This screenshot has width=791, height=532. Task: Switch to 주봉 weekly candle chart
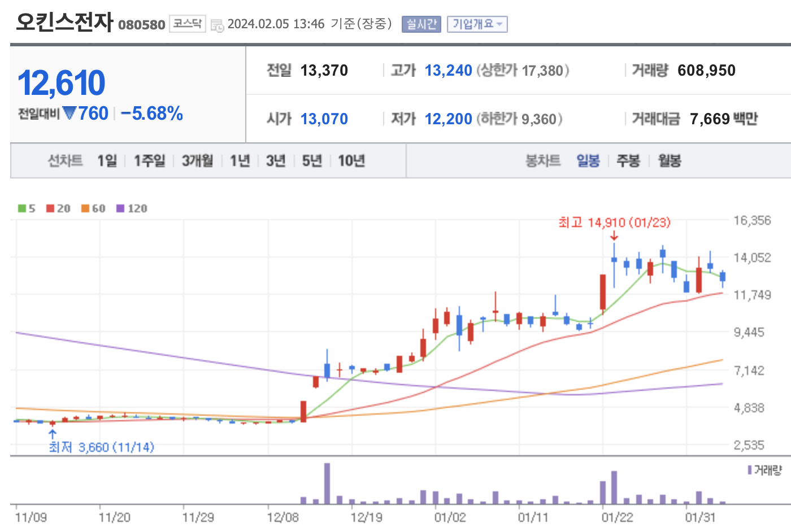[628, 161]
